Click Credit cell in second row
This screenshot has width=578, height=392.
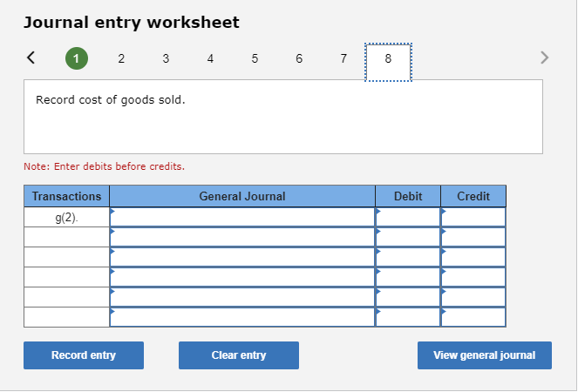click(473, 237)
